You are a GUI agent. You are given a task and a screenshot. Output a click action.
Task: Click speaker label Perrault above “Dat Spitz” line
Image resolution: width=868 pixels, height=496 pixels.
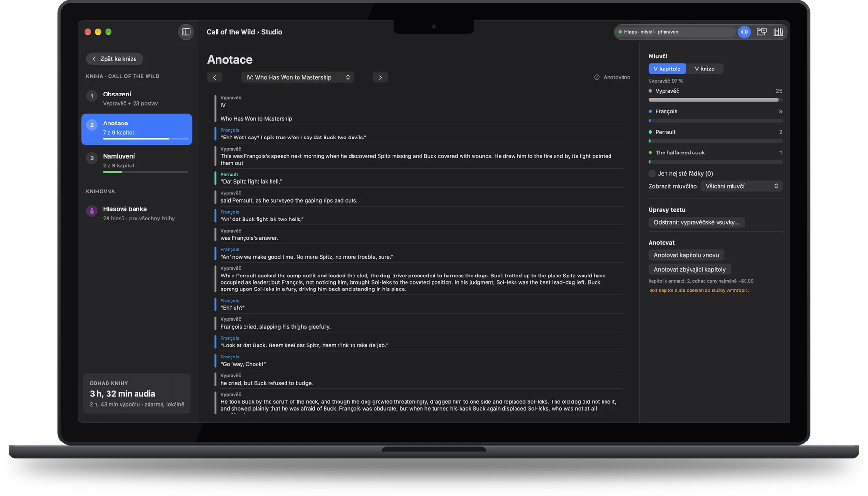tap(230, 175)
